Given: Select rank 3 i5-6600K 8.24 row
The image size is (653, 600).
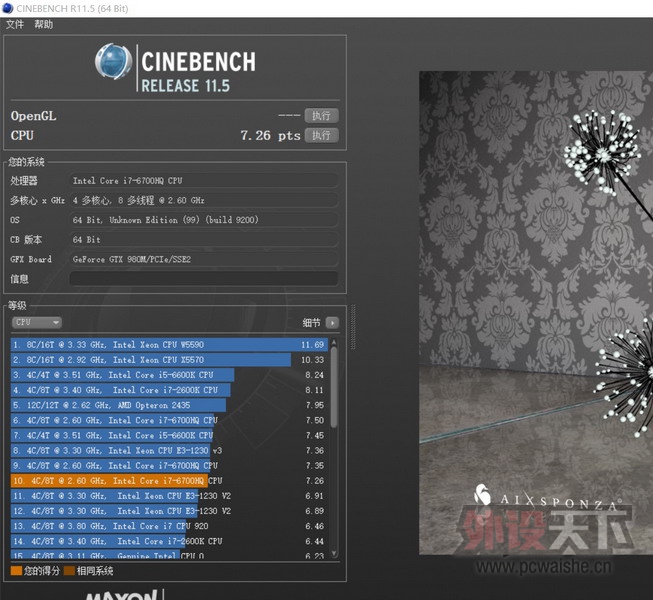Looking at the screenshot, I should 169,375.
